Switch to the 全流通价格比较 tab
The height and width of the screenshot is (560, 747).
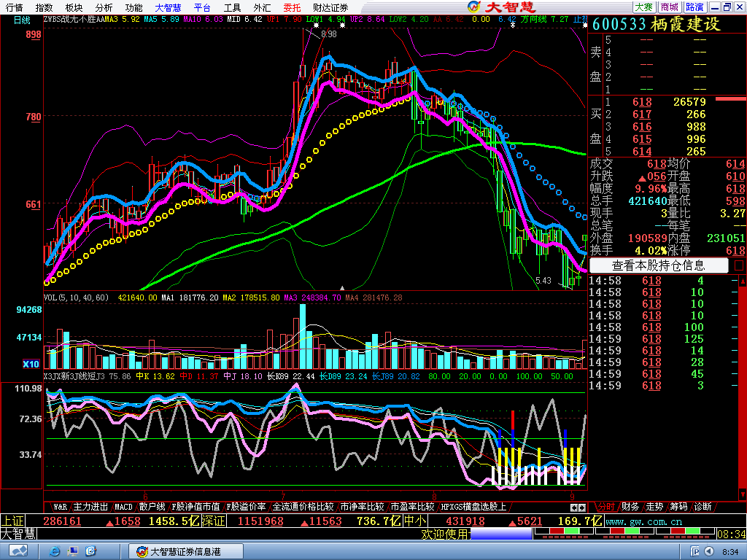point(303,507)
